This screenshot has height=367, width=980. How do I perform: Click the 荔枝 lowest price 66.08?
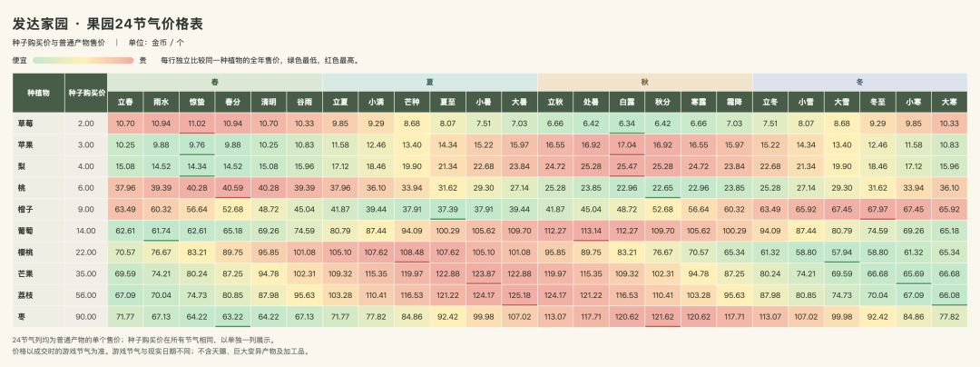(949, 295)
